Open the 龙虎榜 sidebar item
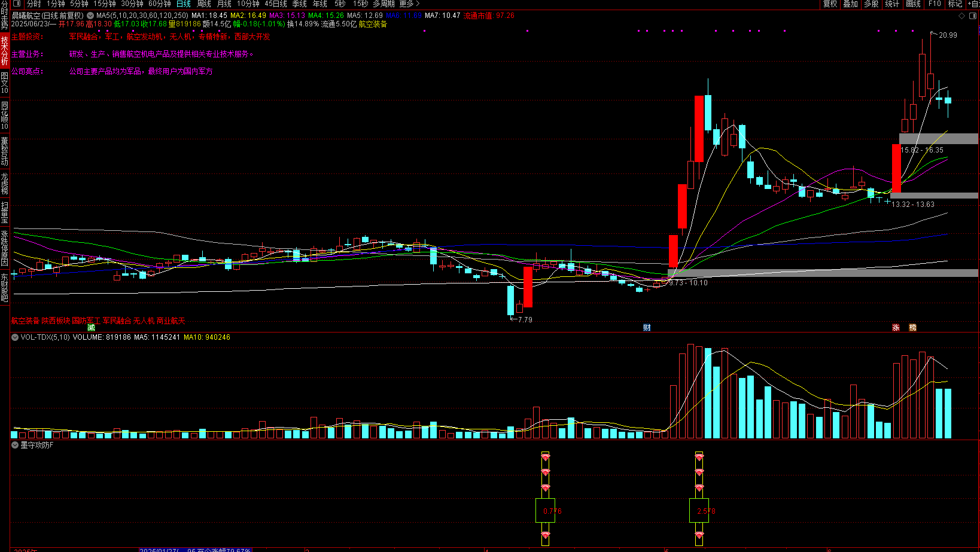 coord(5,183)
